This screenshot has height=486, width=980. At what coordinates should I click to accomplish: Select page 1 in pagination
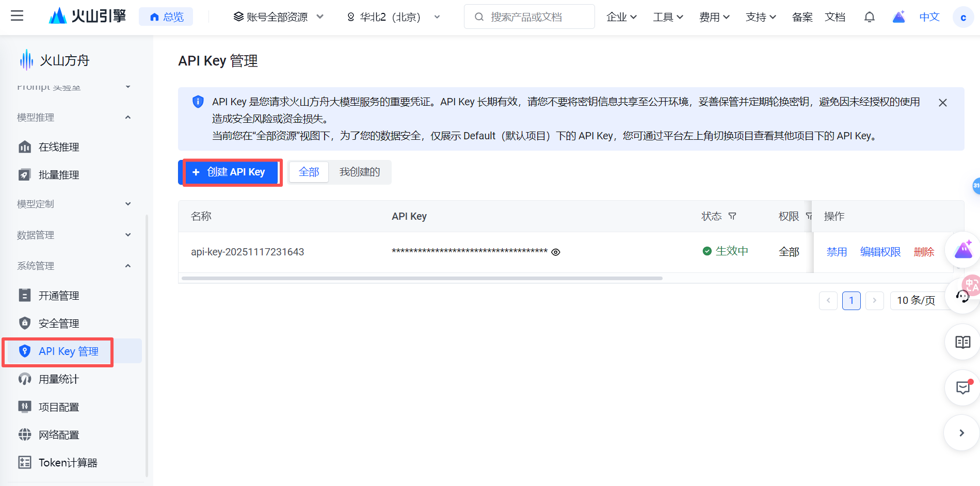tap(852, 300)
